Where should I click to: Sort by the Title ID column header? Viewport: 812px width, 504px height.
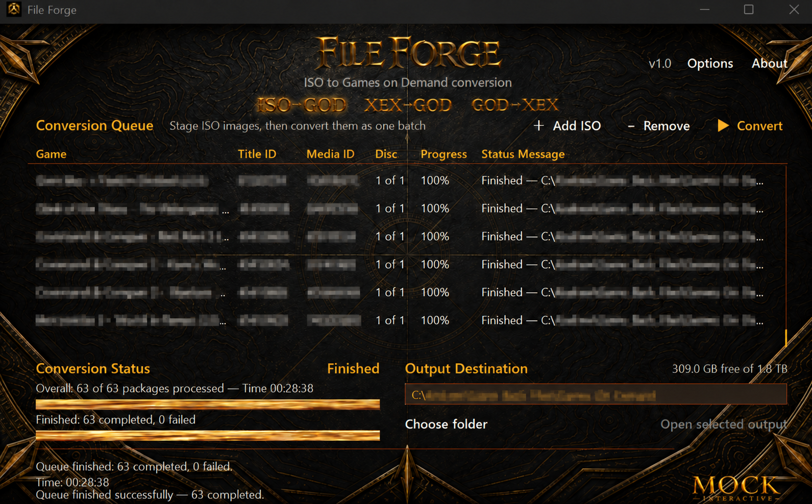(257, 154)
